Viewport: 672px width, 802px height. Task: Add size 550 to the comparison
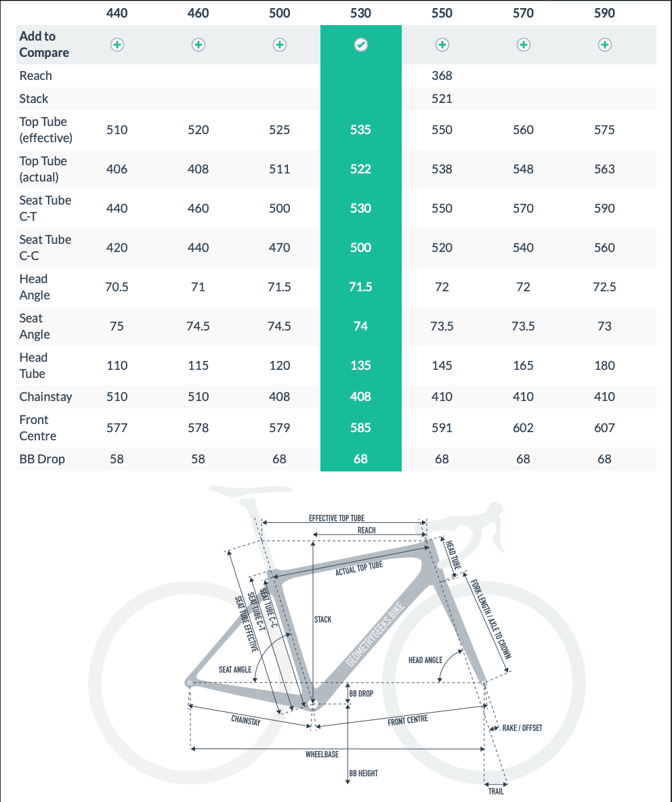pos(442,45)
